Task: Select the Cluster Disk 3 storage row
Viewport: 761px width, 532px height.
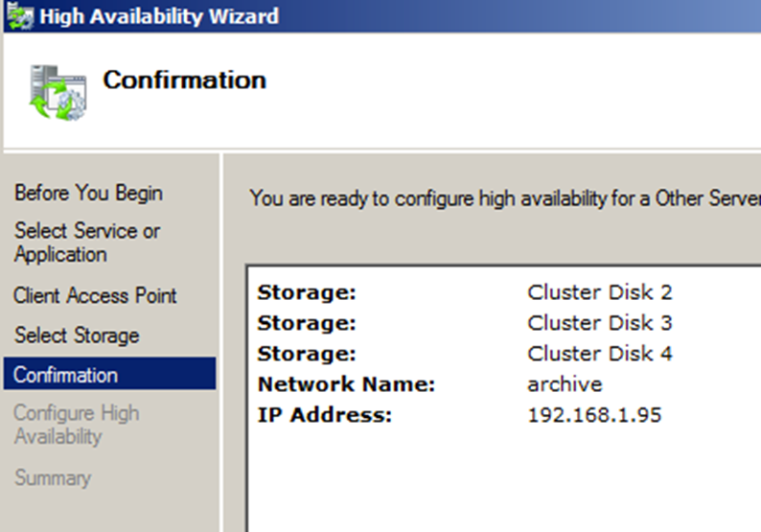Action: (x=504, y=323)
